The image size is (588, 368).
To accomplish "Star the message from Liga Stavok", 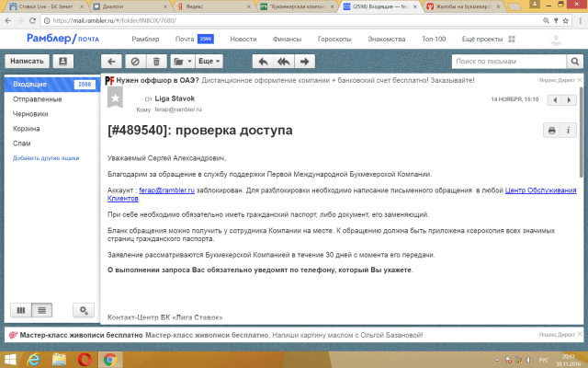I will pyautogui.click(x=115, y=98).
